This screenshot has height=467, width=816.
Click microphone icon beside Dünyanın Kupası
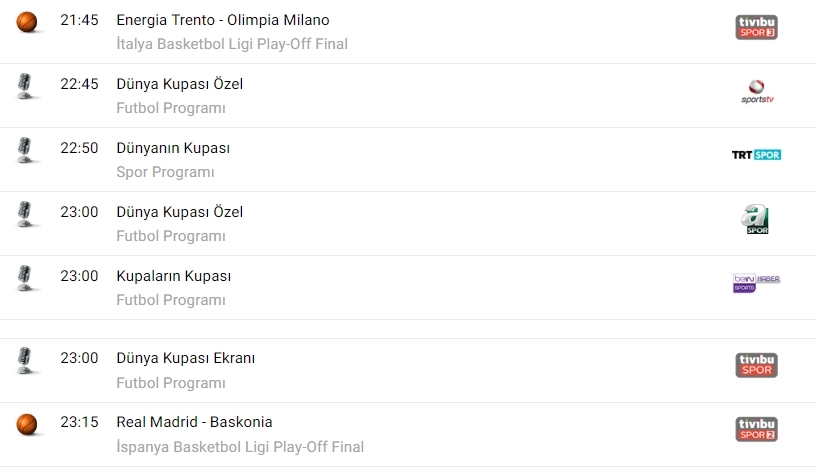click(x=27, y=150)
